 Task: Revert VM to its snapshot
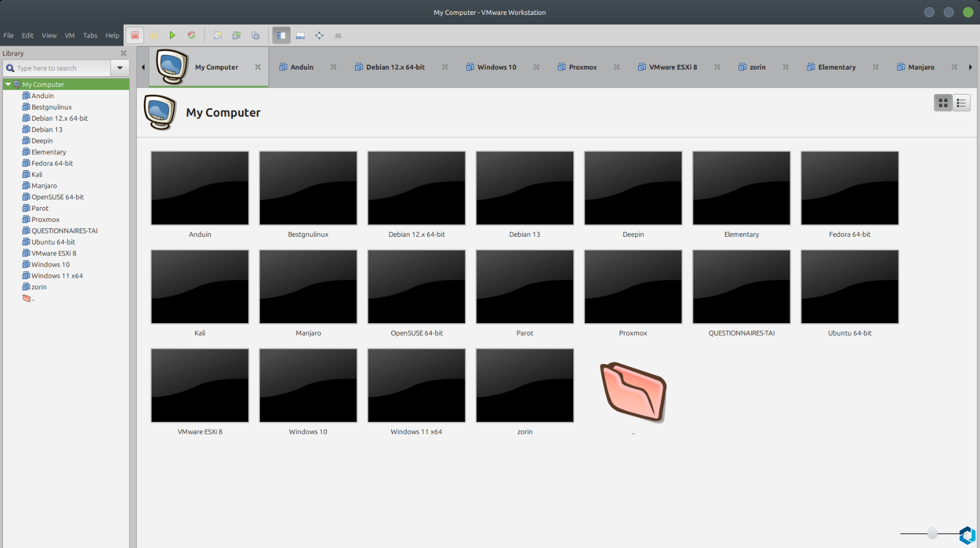(x=236, y=35)
